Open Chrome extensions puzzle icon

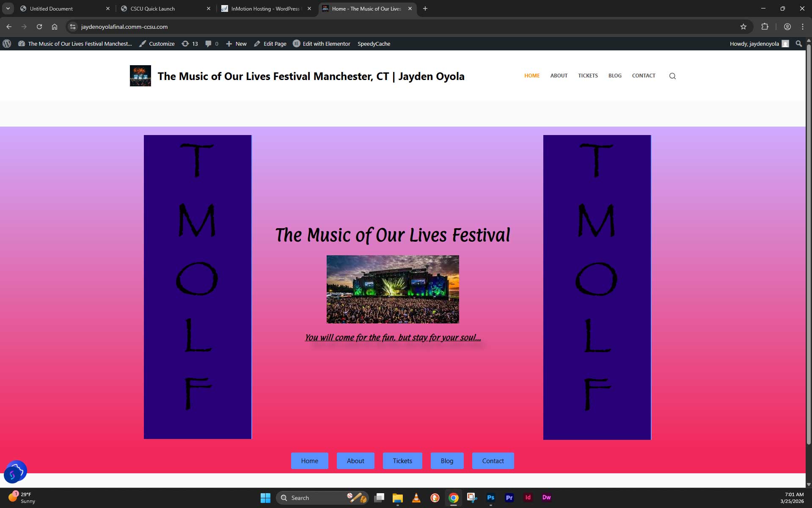765,27
